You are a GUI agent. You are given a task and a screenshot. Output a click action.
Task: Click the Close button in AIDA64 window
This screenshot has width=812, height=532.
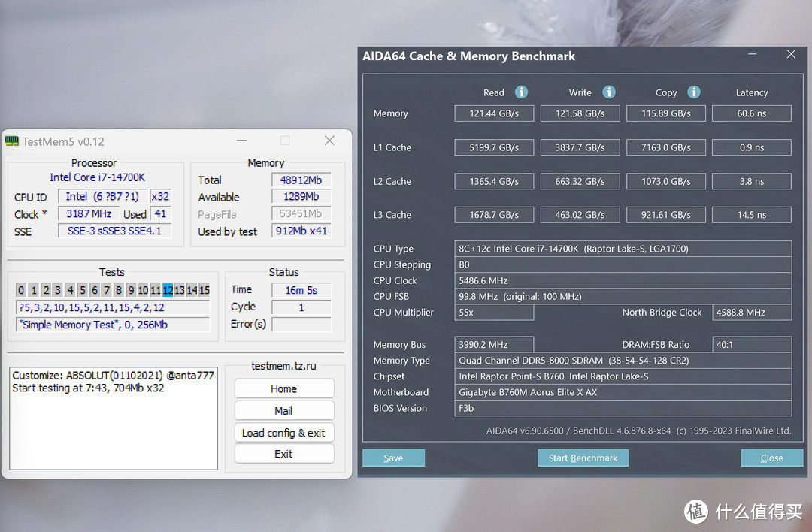click(x=771, y=458)
